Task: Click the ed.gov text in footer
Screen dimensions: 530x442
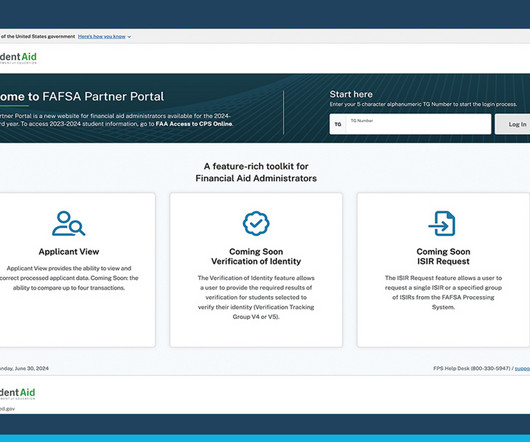Action: tap(7, 409)
